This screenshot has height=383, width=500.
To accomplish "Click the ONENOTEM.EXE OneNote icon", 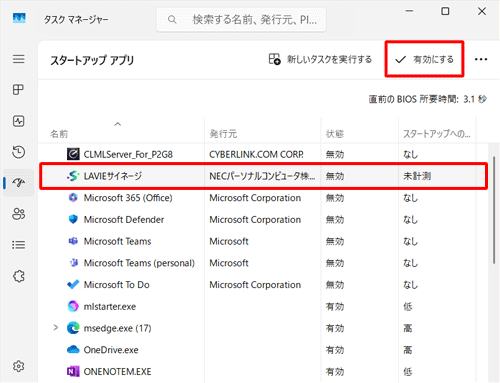I will pos(73,371).
